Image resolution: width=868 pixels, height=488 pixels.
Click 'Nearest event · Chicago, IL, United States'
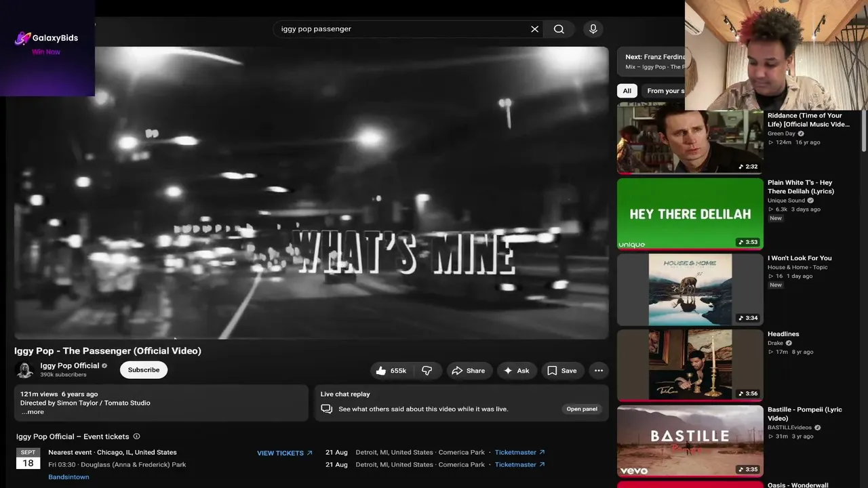tap(113, 452)
